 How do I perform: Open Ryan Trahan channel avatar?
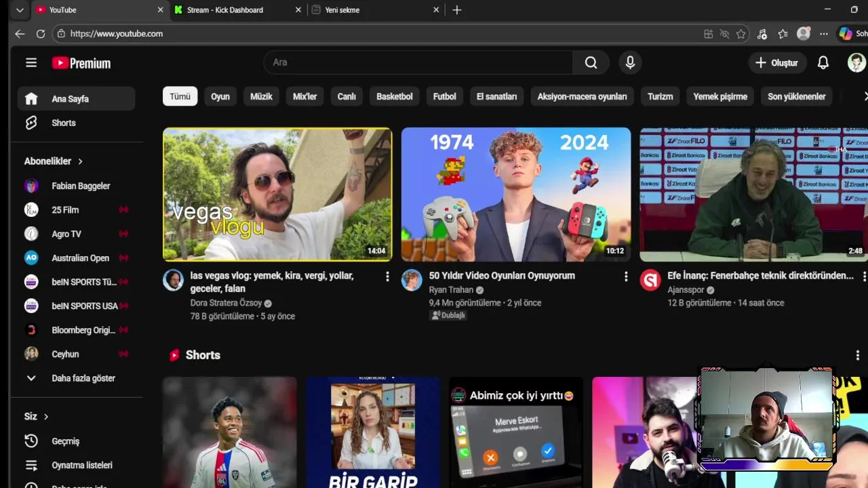412,280
